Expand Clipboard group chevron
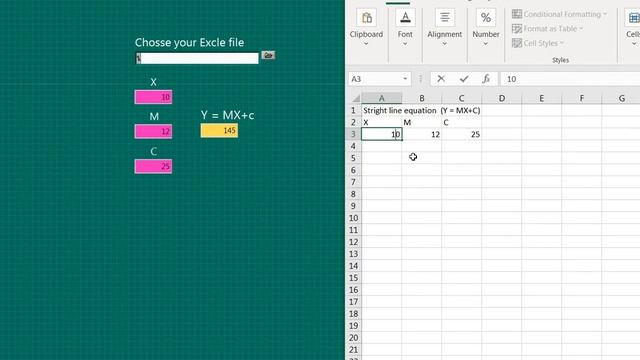Screen dimensions: 640x360 366,44
